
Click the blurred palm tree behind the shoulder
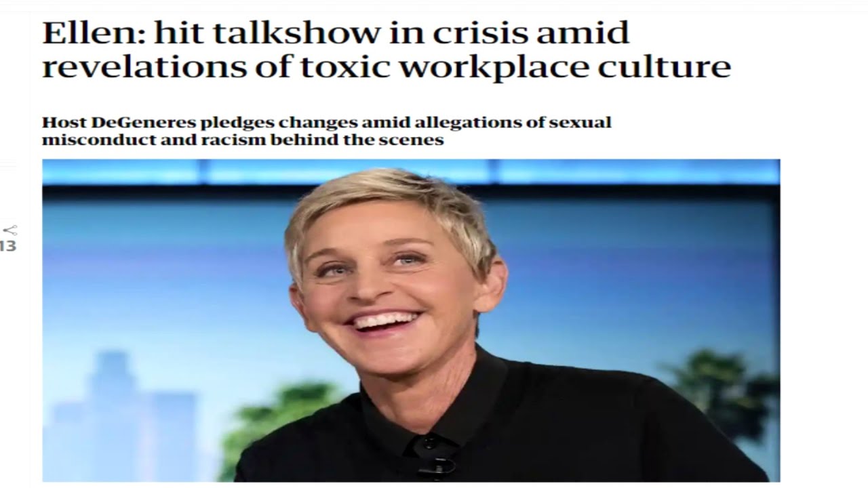pos(719,380)
